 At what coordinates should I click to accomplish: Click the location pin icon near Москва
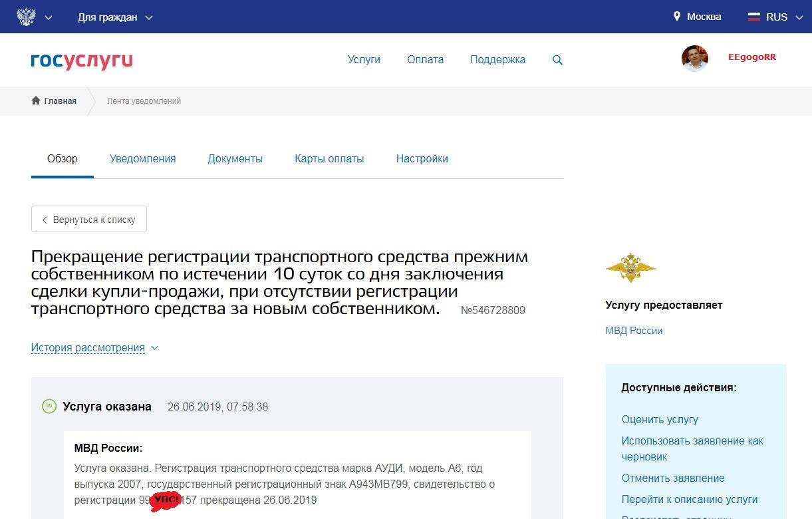pyautogui.click(x=677, y=17)
